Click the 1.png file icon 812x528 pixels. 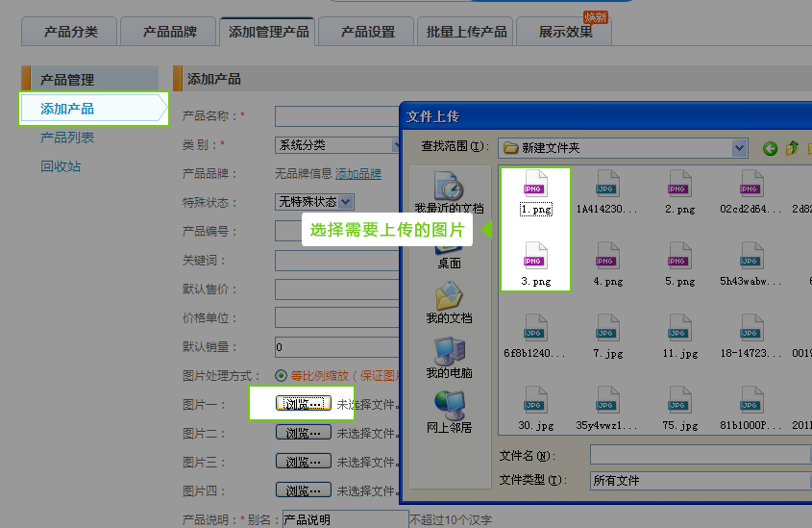(x=535, y=187)
